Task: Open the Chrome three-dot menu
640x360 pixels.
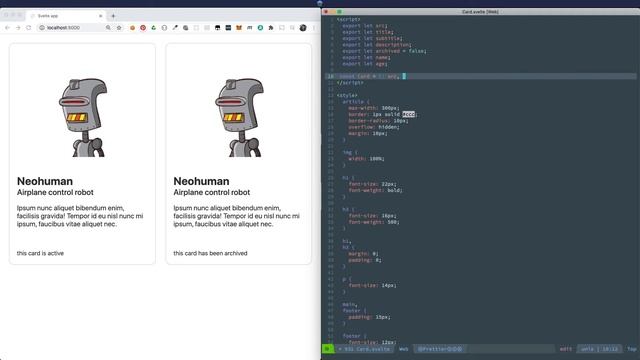Action: (313, 28)
